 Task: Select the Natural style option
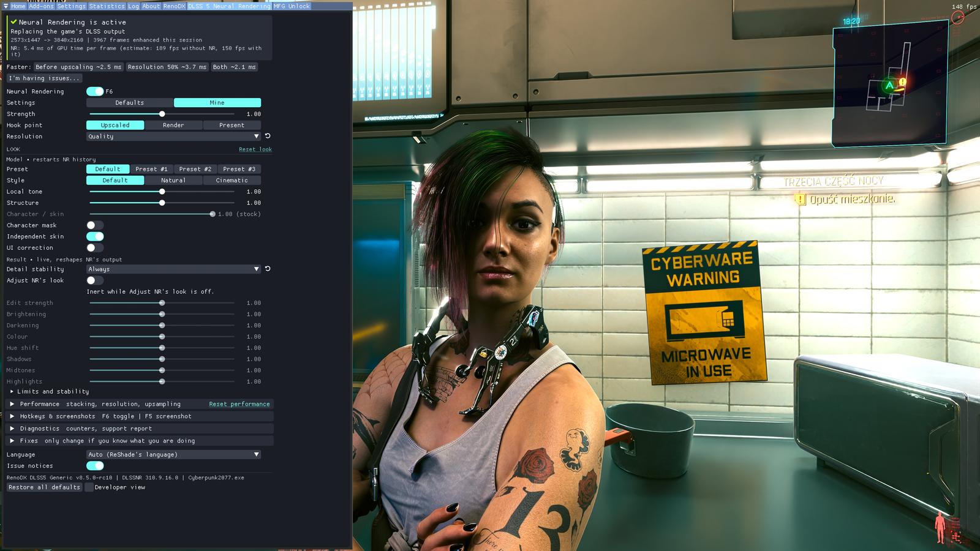[173, 181]
